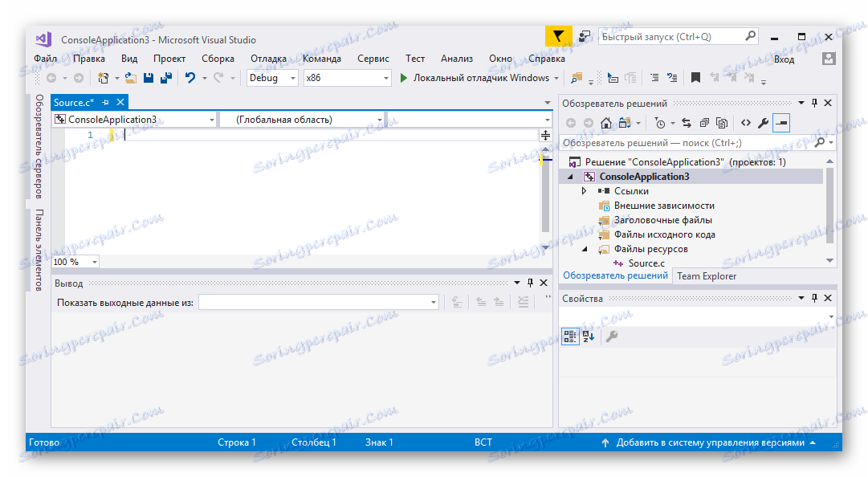Screen dimensions: 868x477
Task: Click the Home icon in Solution Explorer
Action: click(605, 122)
